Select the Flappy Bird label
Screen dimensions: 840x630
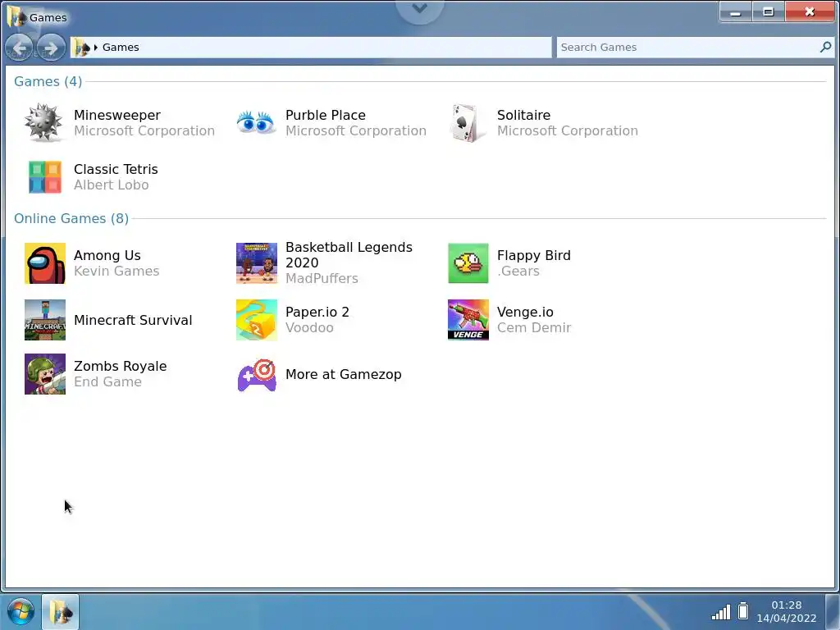534,256
